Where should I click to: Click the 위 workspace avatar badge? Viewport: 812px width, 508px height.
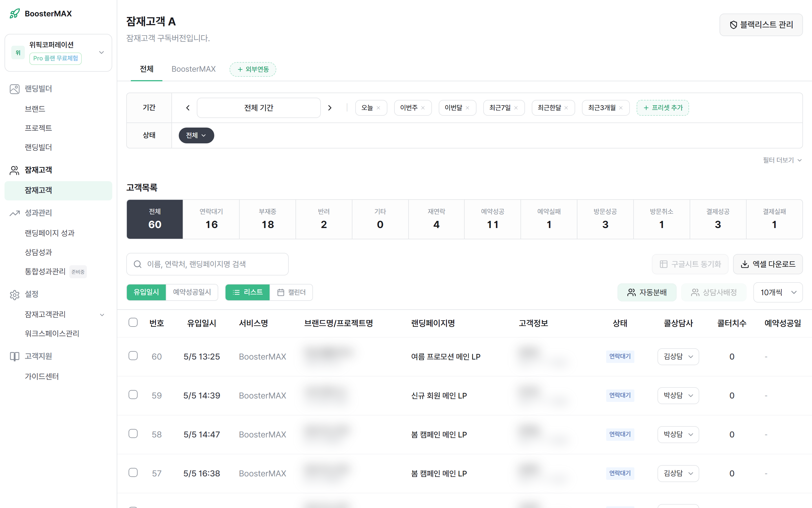click(18, 53)
